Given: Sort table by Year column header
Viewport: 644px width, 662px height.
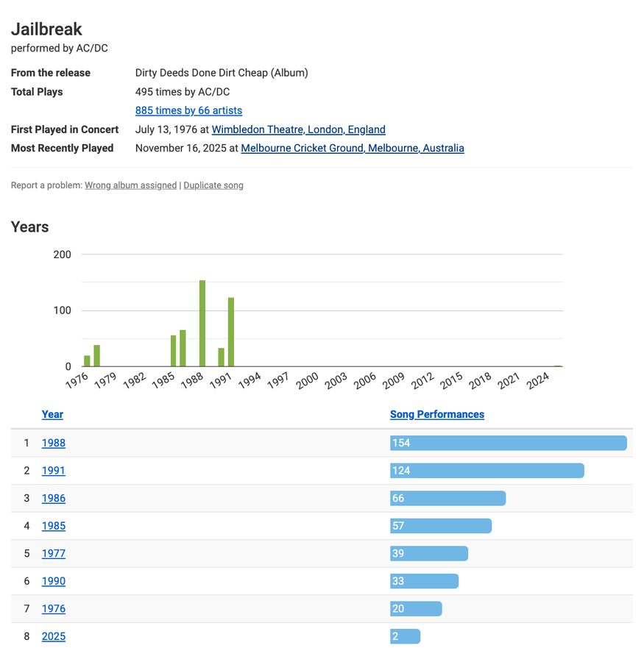Looking at the screenshot, I should pyautogui.click(x=52, y=414).
